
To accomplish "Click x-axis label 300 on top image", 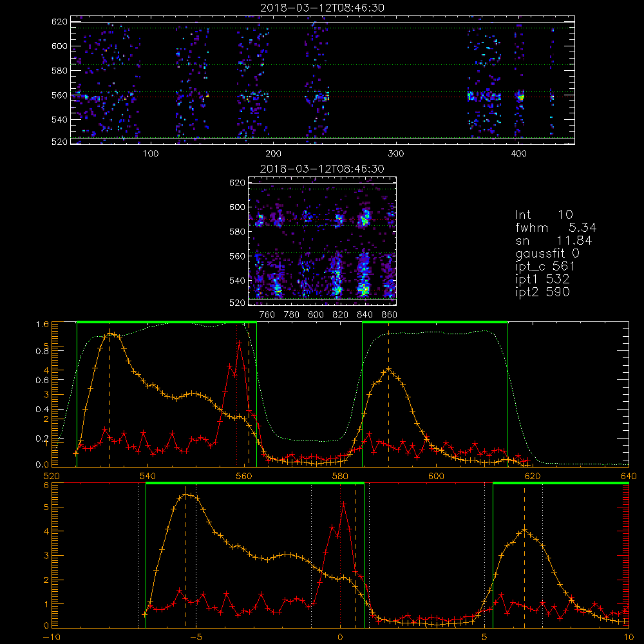I will pos(396,154).
